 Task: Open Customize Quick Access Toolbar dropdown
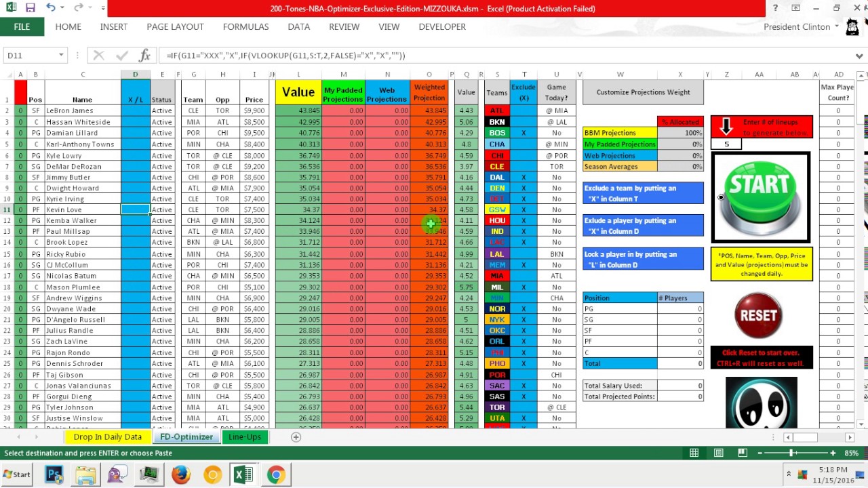click(x=103, y=8)
